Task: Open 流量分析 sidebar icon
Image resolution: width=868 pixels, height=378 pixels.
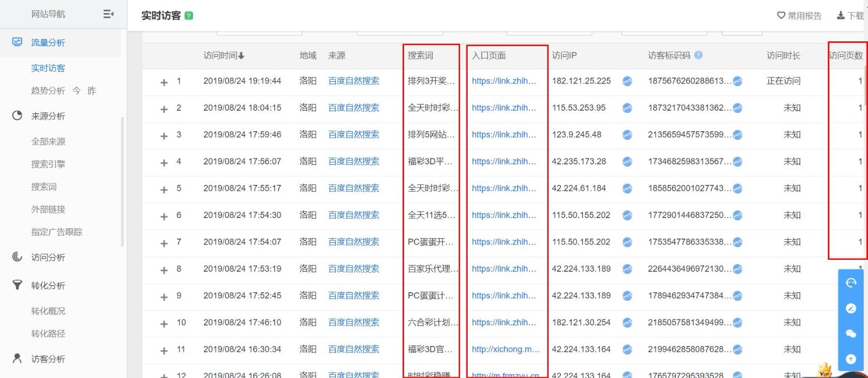Action: [17, 42]
